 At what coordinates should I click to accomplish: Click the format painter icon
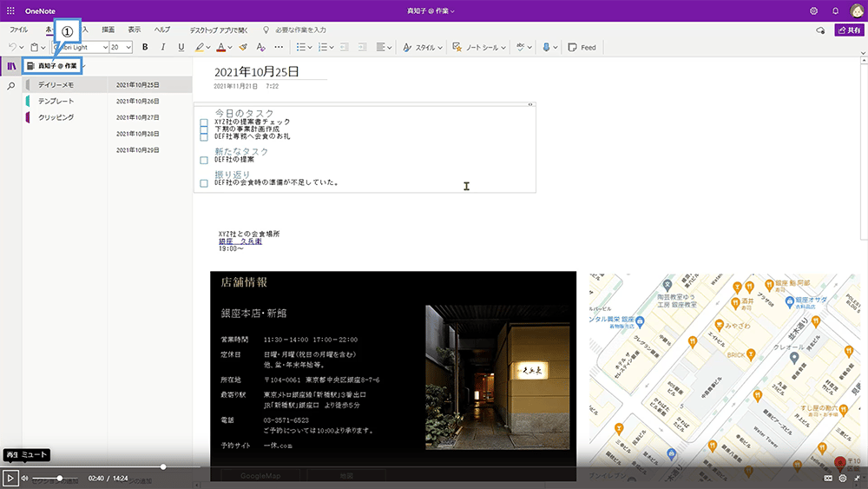(242, 47)
